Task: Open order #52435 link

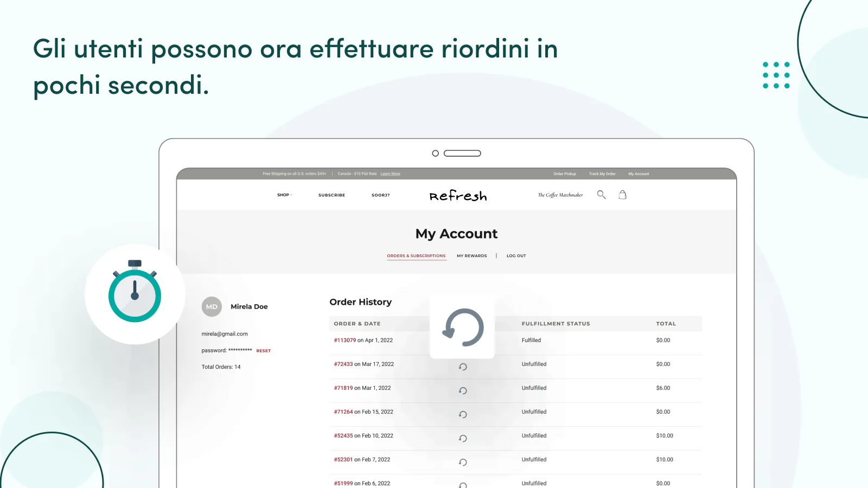Action: (x=343, y=436)
